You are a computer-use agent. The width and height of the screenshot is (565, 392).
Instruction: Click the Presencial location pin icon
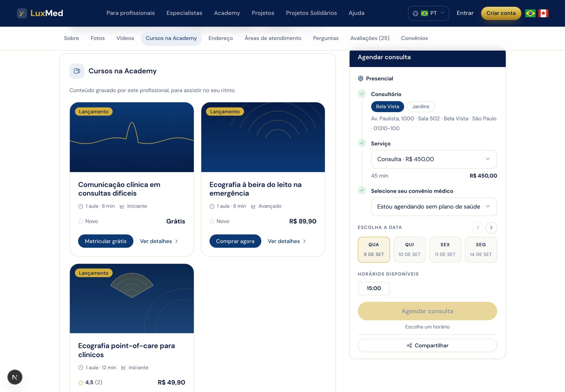pyautogui.click(x=361, y=78)
